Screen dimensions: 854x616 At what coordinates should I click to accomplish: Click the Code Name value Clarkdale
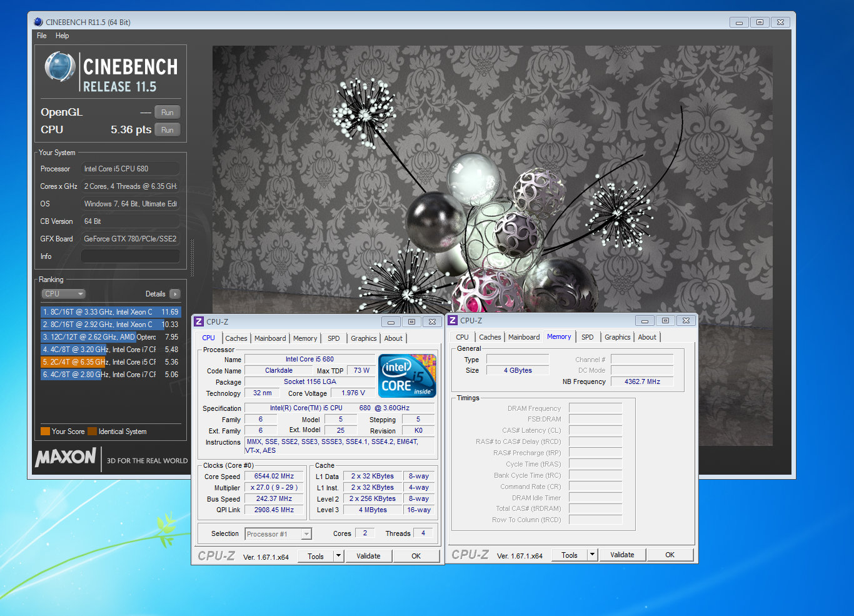[279, 371]
